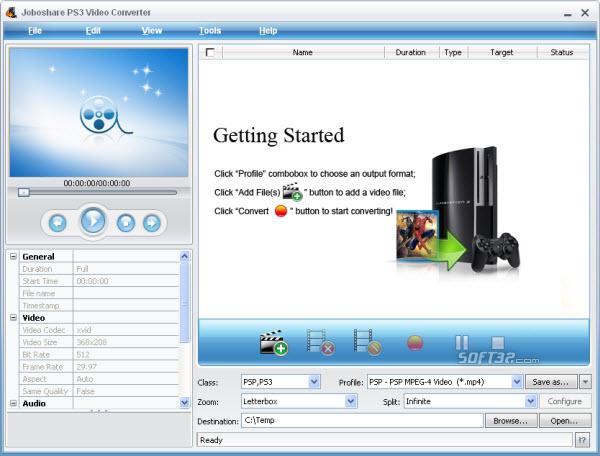The width and height of the screenshot is (600, 456).
Task: Click the Save as... button
Action: 551,382
